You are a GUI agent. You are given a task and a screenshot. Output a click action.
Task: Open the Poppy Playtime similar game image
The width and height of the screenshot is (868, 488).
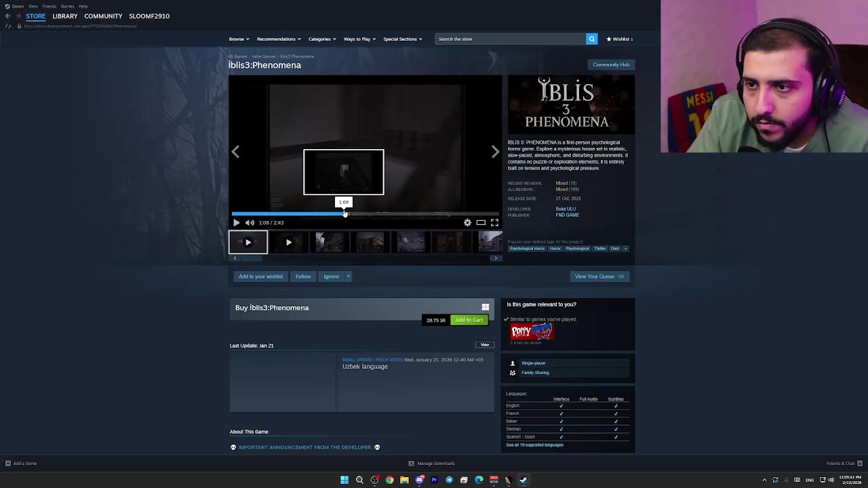[x=532, y=331]
